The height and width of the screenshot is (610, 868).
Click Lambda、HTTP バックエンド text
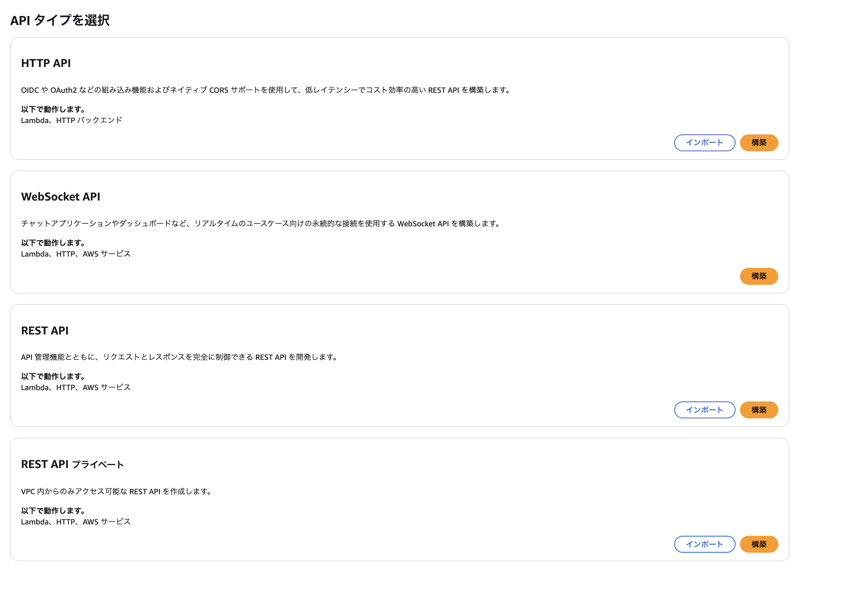point(71,120)
